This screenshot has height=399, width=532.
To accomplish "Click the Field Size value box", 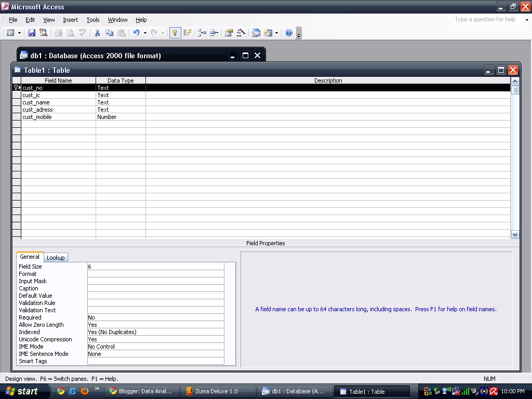I will tap(156, 267).
